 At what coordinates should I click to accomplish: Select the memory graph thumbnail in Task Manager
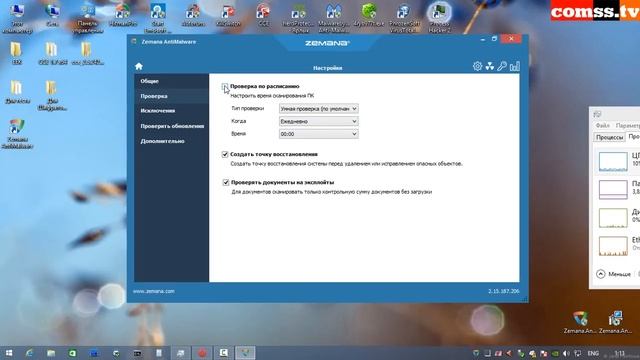coord(613,189)
